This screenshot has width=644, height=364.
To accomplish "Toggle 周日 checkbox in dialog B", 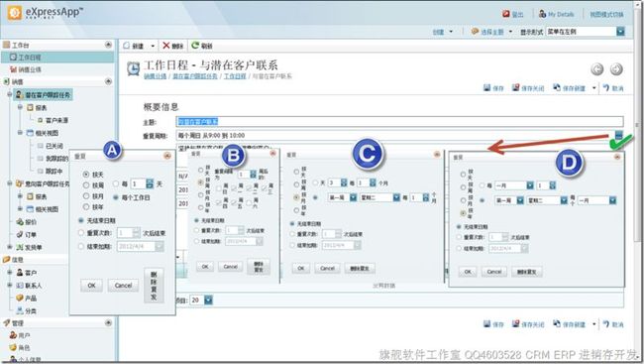I will click(x=219, y=188).
